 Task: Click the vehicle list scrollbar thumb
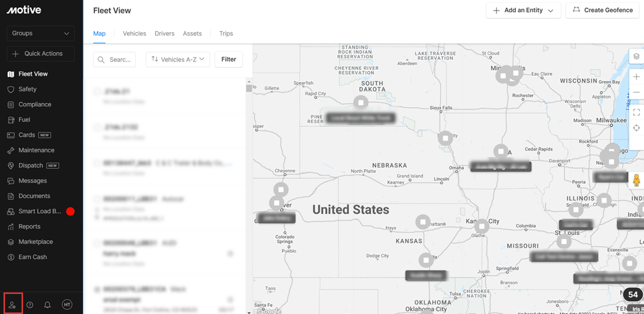(x=249, y=89)
